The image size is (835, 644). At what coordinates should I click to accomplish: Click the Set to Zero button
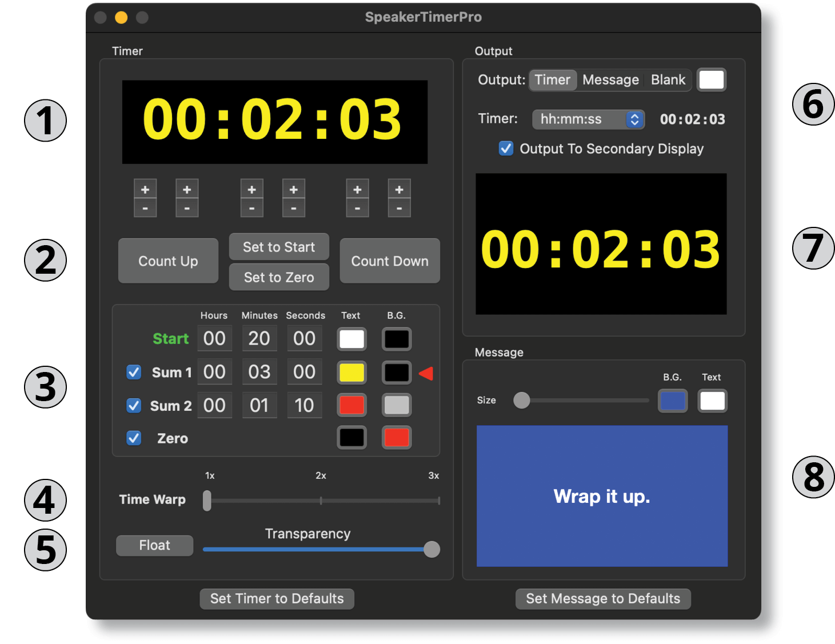coord(279,277)
